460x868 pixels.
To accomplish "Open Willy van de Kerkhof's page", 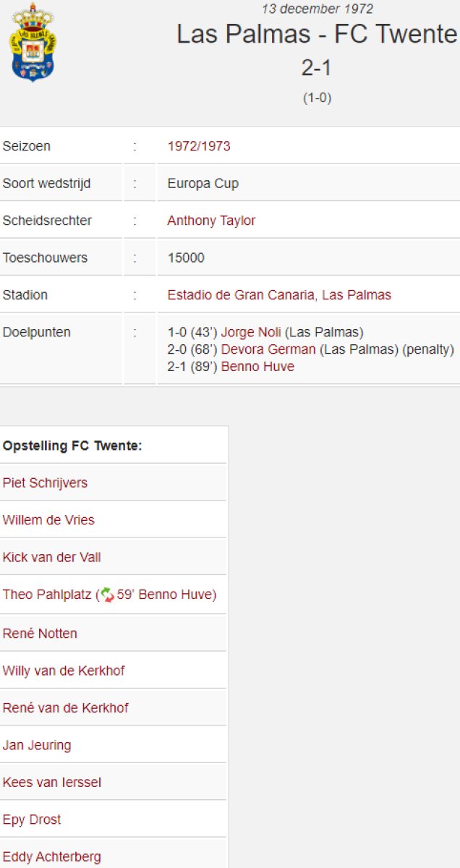I will point(64,671).
